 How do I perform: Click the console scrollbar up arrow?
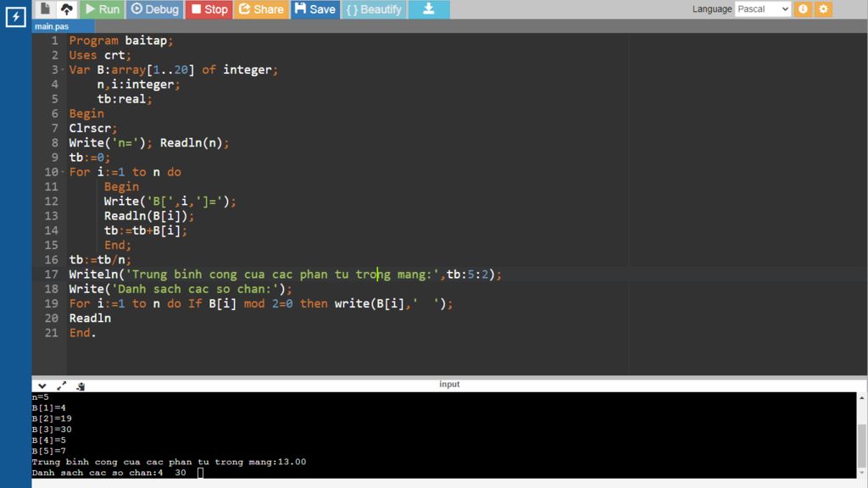(x=861, y=398)
